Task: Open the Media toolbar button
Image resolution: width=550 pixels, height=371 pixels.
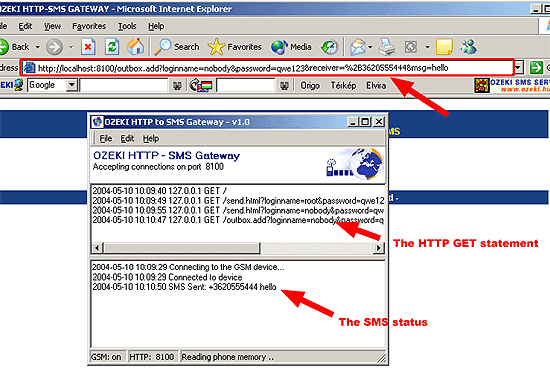Action: (x=291, y=47)
